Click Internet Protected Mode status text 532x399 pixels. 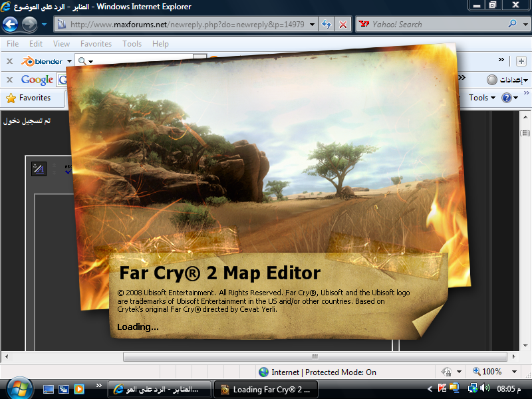pos(324,372)
